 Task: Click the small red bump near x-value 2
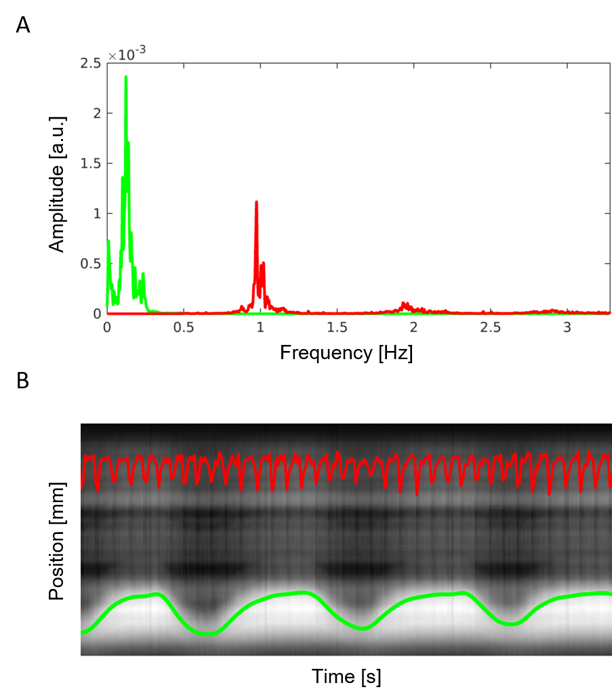405,305
